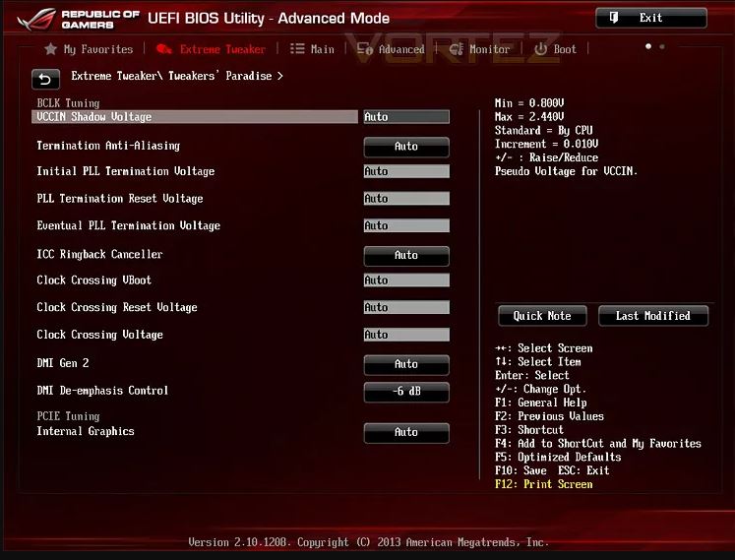
Task: Click the BCLK Tuning section header
Action: [69, 103]
